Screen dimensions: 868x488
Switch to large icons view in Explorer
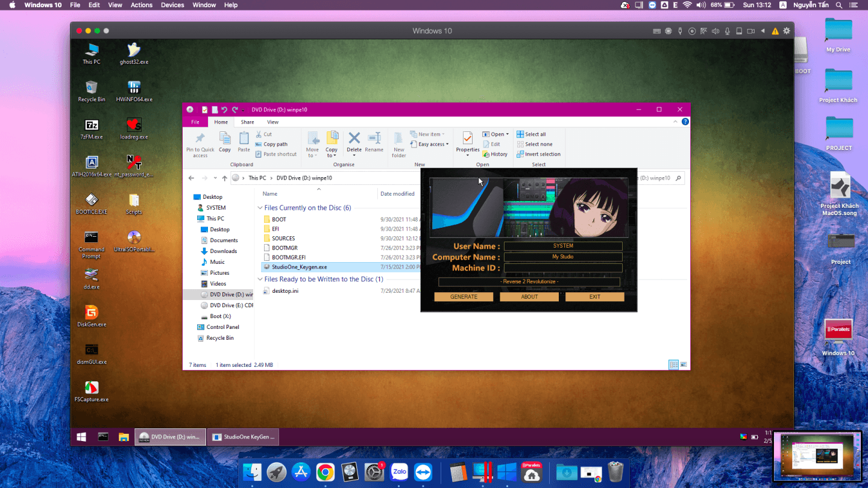[x=683, y=364]
